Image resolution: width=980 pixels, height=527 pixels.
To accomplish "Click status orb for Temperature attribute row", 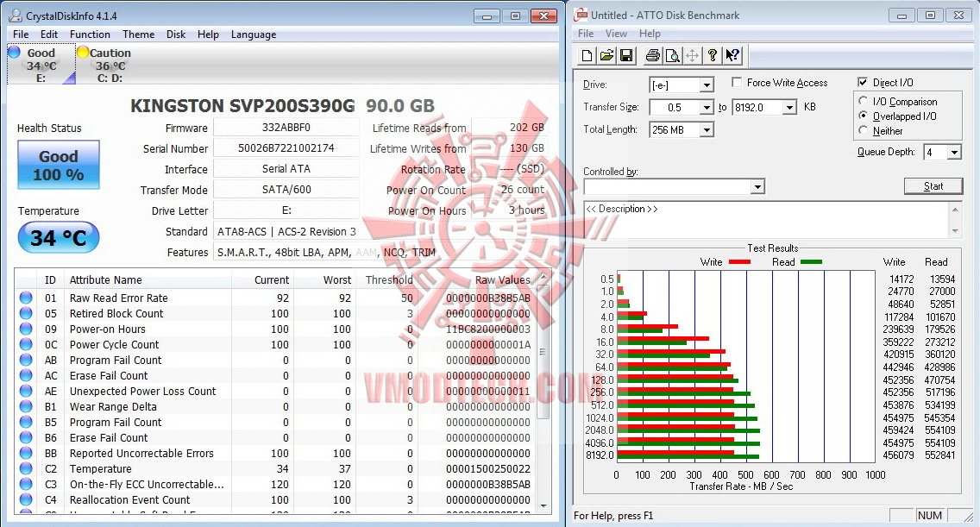I will coord(26,468).
